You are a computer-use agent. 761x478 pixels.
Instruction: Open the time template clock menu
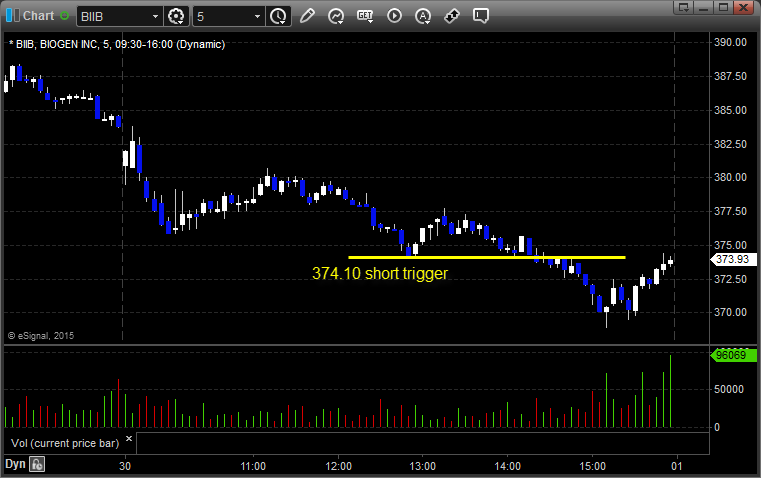[279, 16]
